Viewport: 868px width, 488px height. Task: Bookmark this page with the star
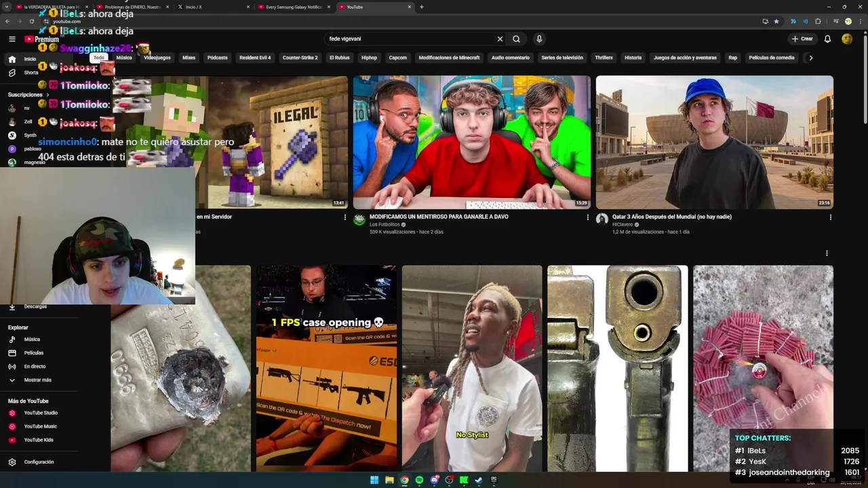click(776, 22)
